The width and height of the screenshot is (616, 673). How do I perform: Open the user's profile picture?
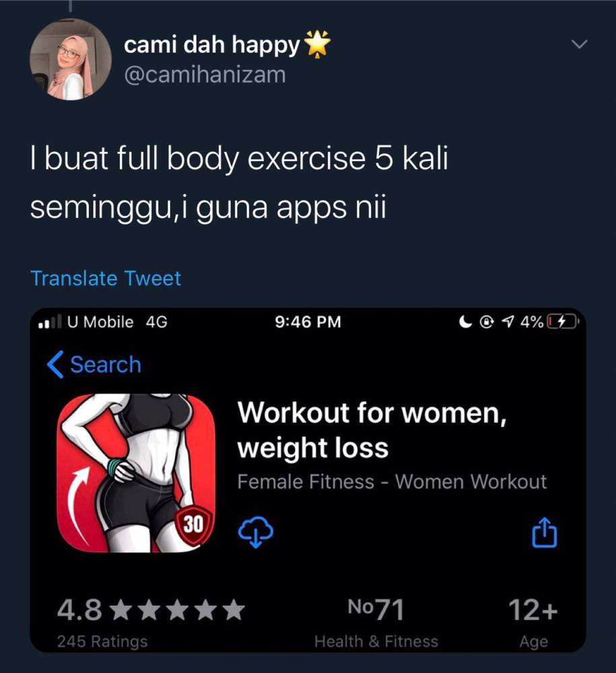pyautogui.click(x=71, y=59)
